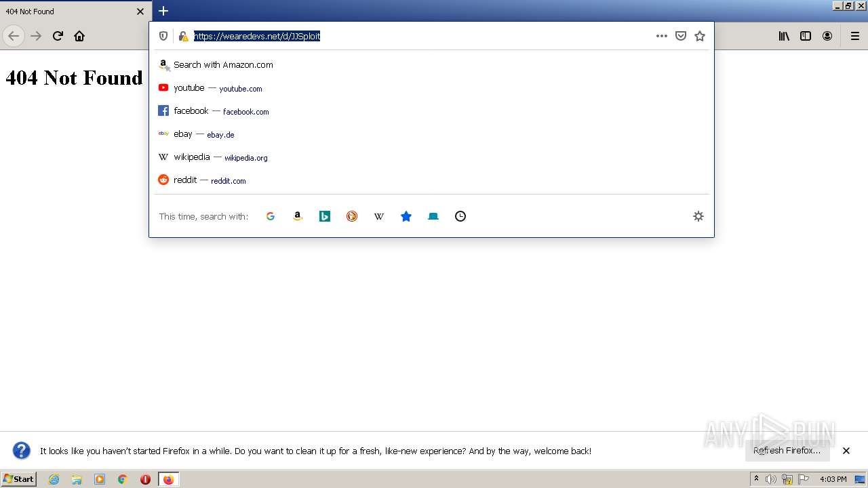The image size is (868, 488).
Task: Open the Windows Start menu
Action: (x=18, y=479)
